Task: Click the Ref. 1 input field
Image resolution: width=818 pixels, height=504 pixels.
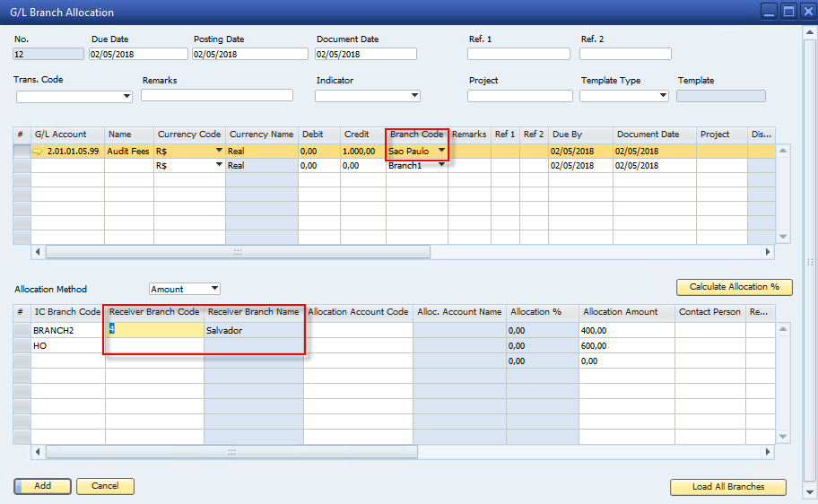Action: click(518, 54)
